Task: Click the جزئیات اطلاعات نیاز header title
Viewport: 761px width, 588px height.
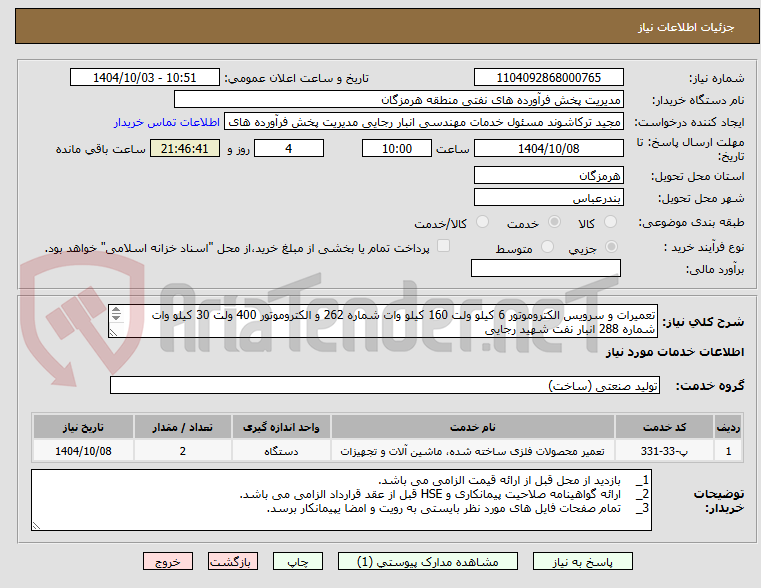Action: 686,27
